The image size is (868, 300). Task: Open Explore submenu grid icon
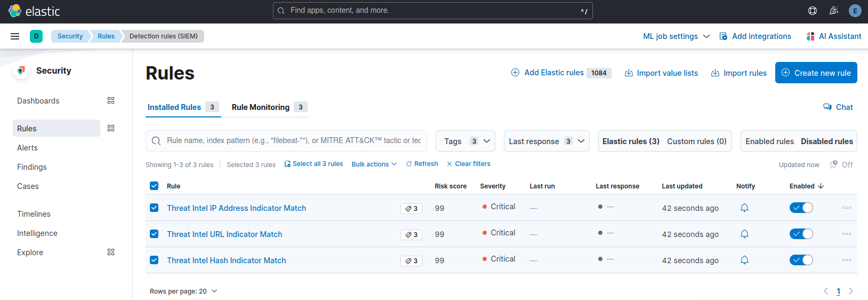tap(111, 252)
